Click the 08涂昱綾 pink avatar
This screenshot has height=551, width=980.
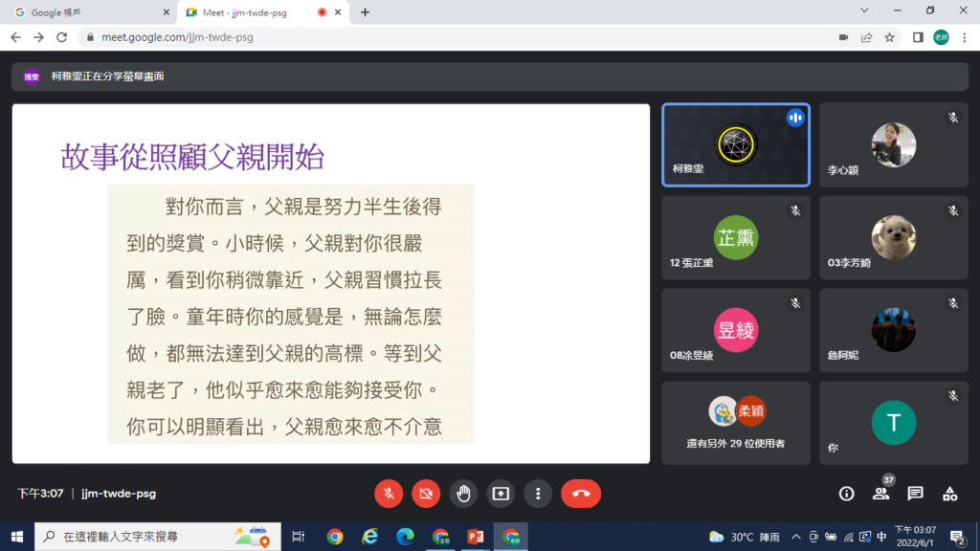[x=736, y=330]
